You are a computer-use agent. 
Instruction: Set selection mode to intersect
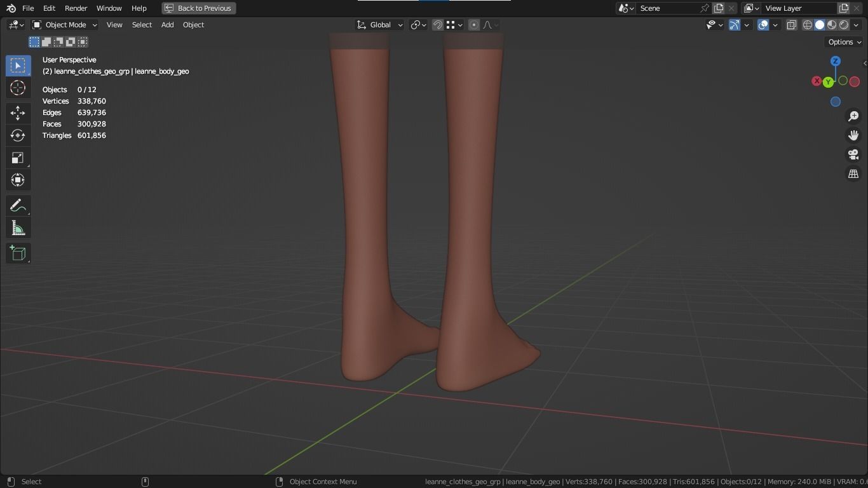[83, 42]
